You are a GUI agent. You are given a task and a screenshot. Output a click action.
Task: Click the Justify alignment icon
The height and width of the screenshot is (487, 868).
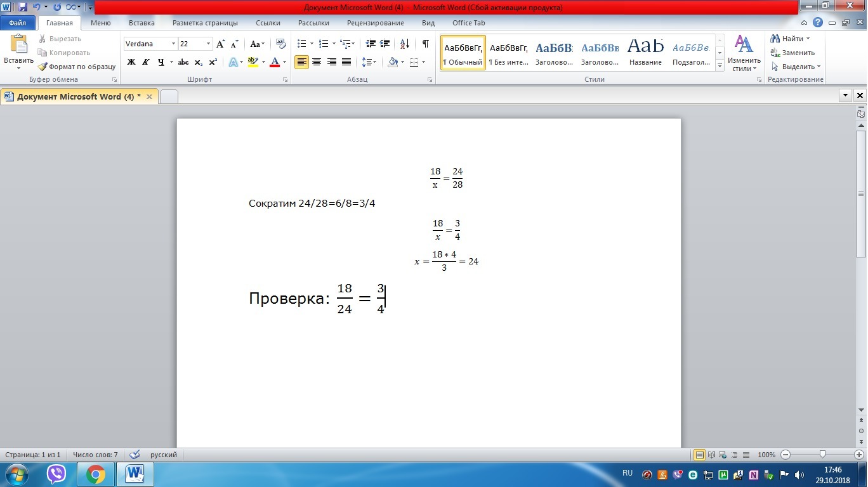(346, 62)
